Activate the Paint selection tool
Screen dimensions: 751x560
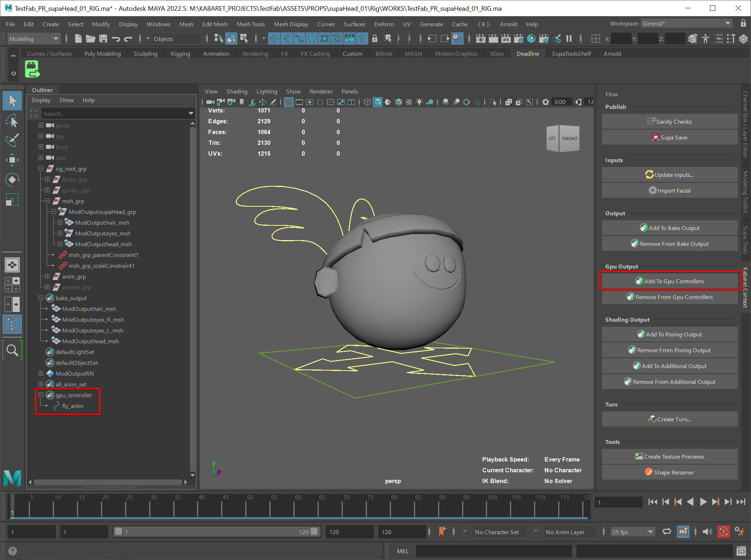pyautogui.click(x=12, y=141)
